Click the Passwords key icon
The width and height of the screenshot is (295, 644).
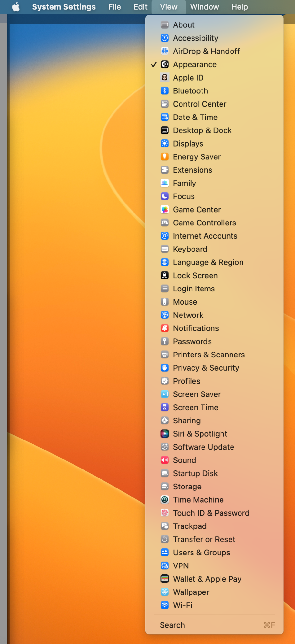(165, 342)
